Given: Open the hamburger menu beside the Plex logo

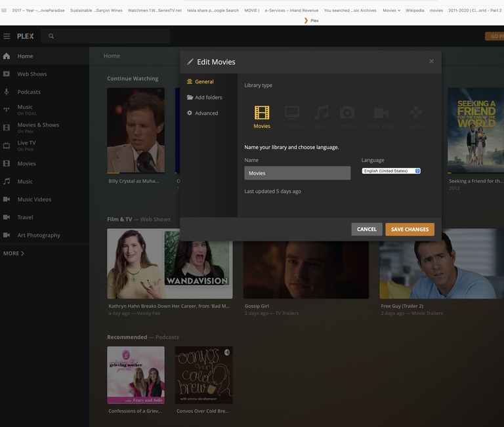Looking at the screenshot, I should click(x=7, y=36).
